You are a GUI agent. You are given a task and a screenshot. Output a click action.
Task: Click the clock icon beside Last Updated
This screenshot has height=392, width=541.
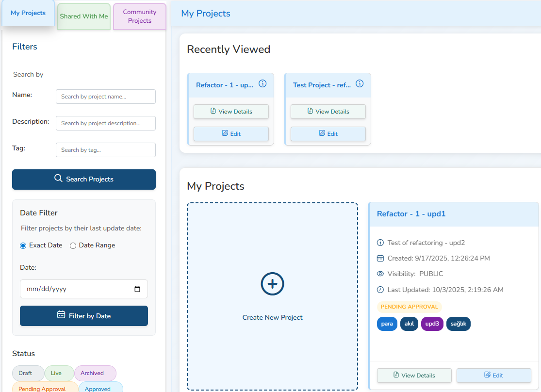pos(380,290)
